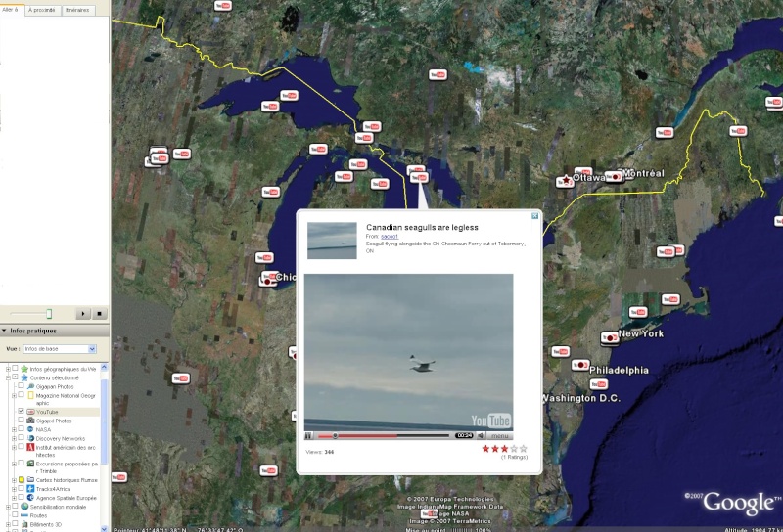Screen dimensions: 783x532
Task: Enable the Gigapan Photos checkbox
Action: point(21,385)
